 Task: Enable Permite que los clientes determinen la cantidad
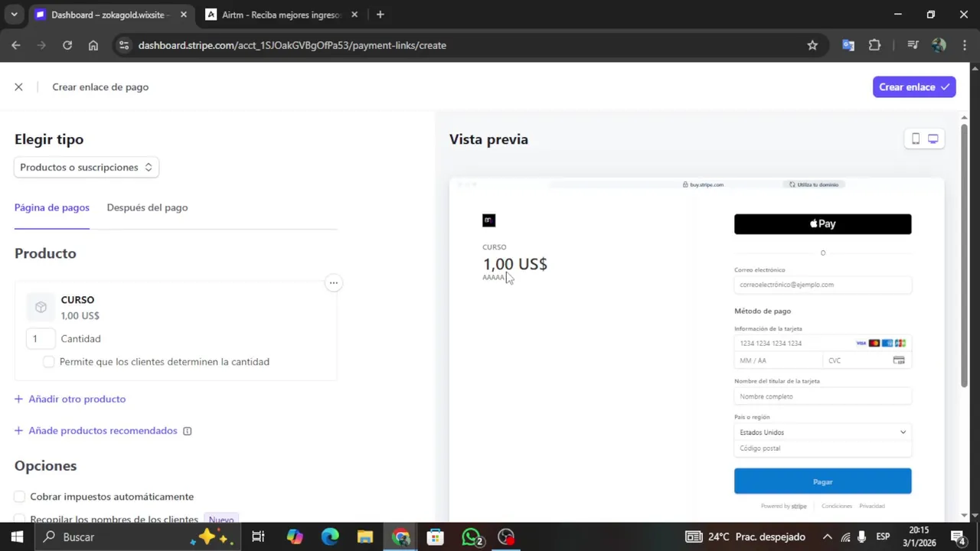[x=49, y=361]
